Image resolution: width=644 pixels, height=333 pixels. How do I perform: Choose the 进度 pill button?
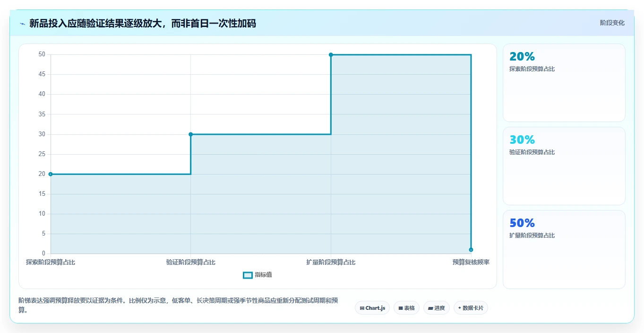[437, 308]
